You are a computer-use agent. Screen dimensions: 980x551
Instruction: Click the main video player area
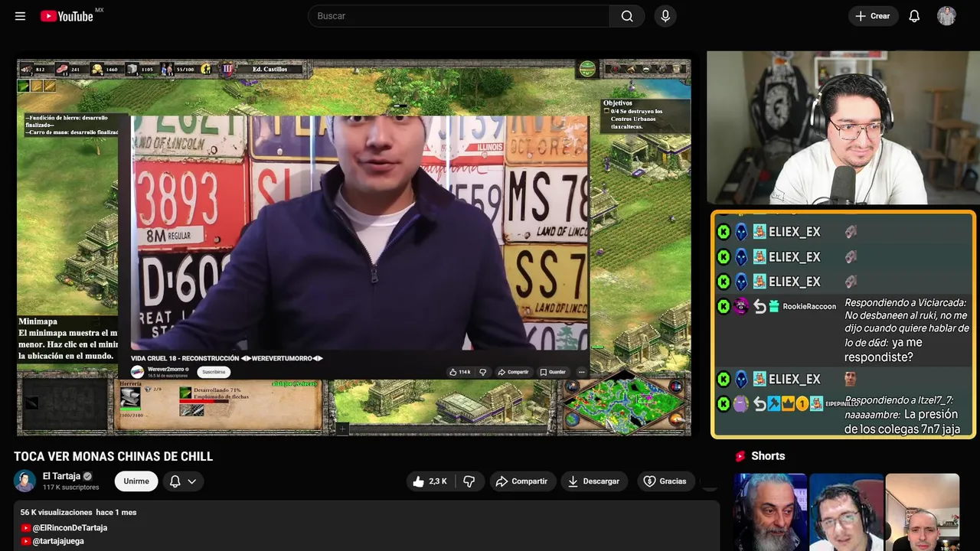(354, 247)
